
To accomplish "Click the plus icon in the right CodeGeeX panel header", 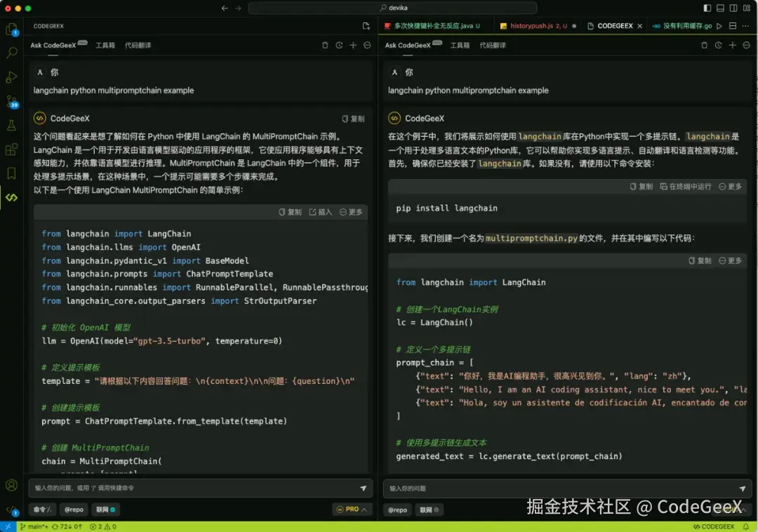I will pyautogui.click(x=732, y=45).
